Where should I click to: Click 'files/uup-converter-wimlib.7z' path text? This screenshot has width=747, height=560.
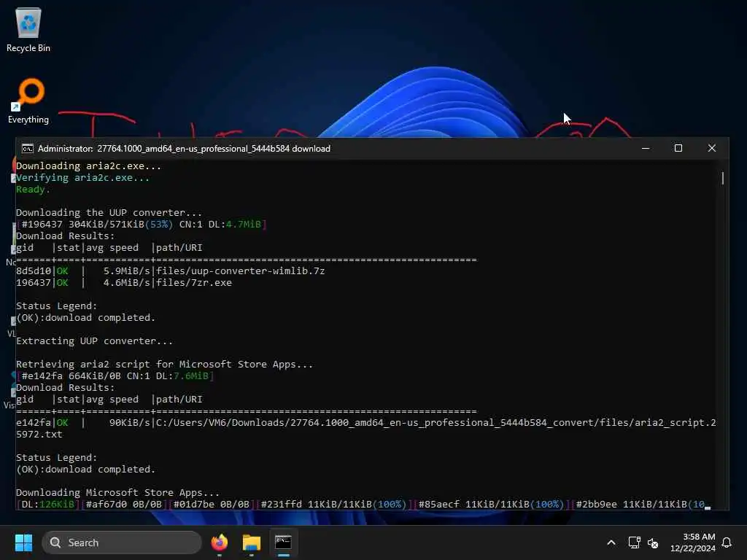(241, 271)
